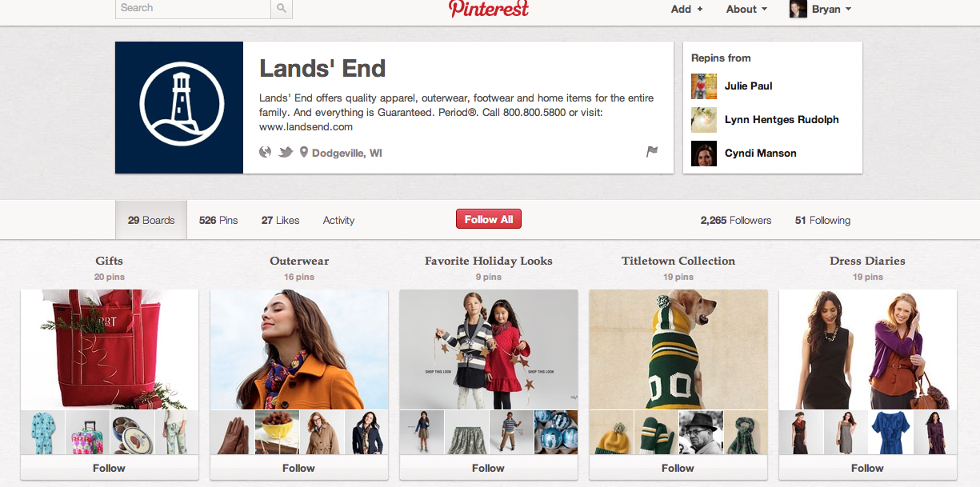980x487 pixels.
Task: Expand the Add menu
Action: [x=687, y=10]
